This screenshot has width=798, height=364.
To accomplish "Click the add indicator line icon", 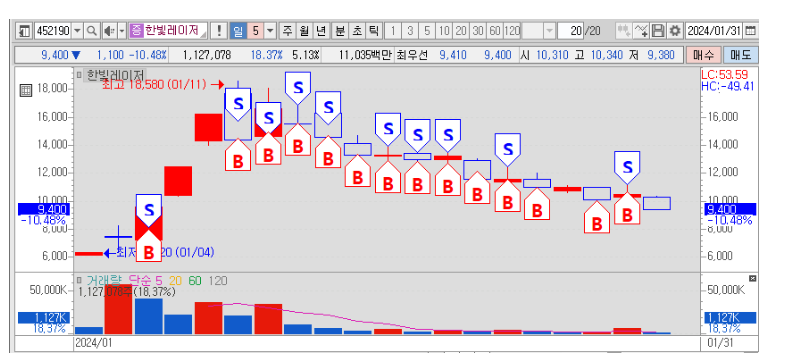I will click(x=642, y=31).
